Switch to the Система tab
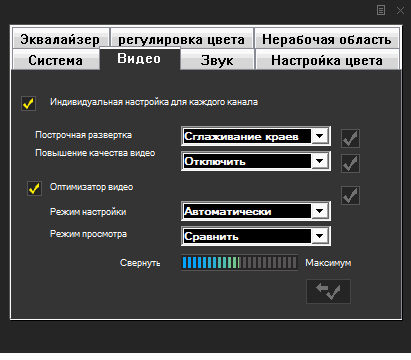Viewport: 411px width, 360px height. (56, 60)
